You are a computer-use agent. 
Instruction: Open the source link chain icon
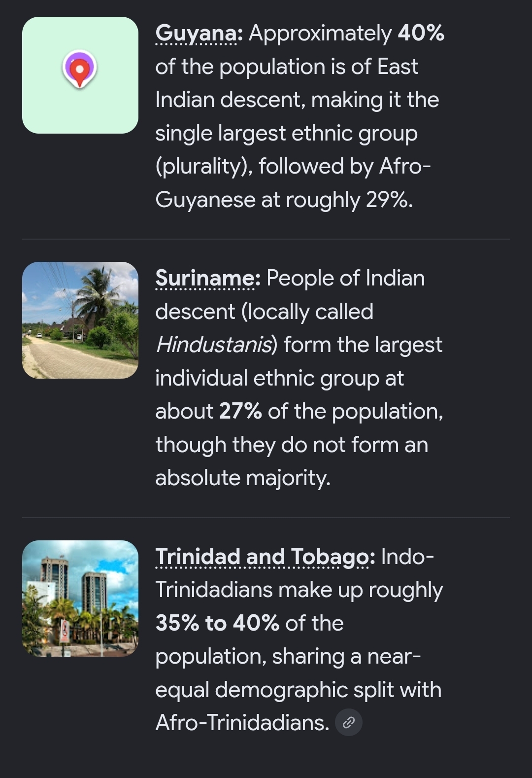coord(349,723)
